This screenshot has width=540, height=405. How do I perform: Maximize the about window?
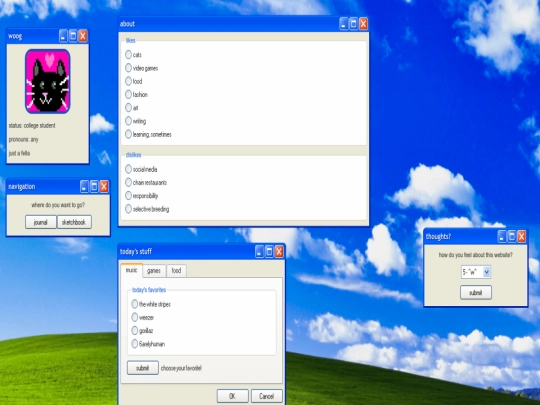click(x=353, y=24)
